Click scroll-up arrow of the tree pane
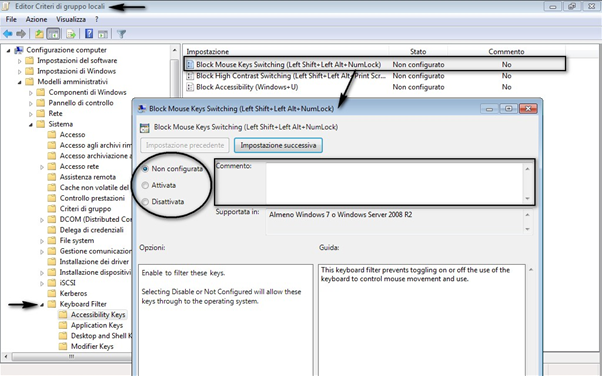 click(175, 51)
